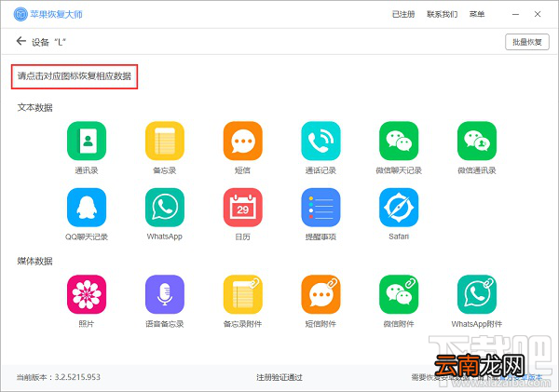Open the 备忘录 notes recovery icon
This screenshot has width=559, height=392.
pos(165,142)
